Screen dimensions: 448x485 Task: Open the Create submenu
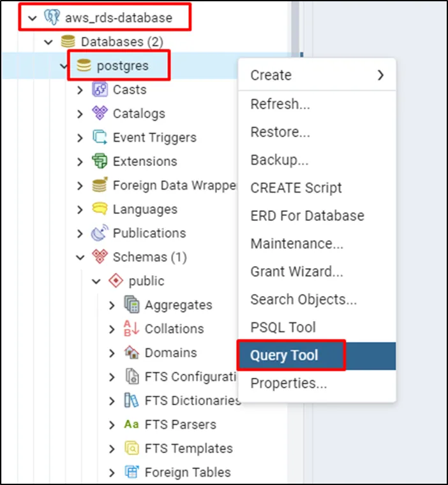click(317, 75)
